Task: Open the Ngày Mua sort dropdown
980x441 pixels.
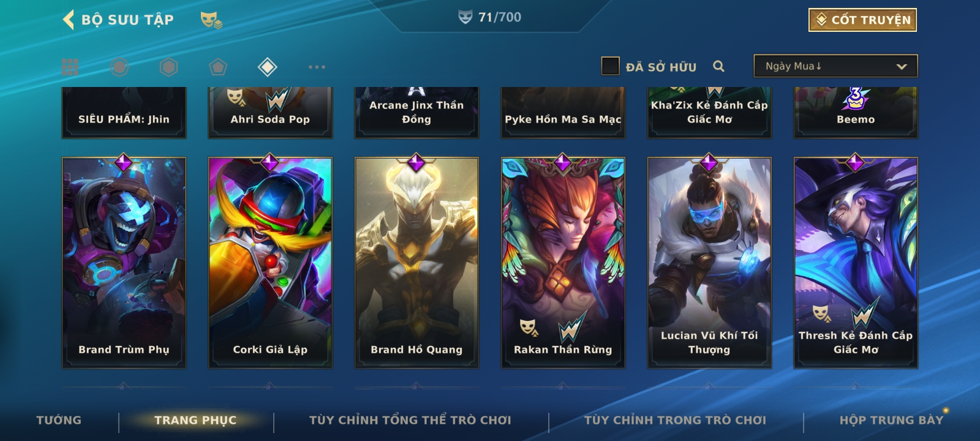Action: click(835, 66)
